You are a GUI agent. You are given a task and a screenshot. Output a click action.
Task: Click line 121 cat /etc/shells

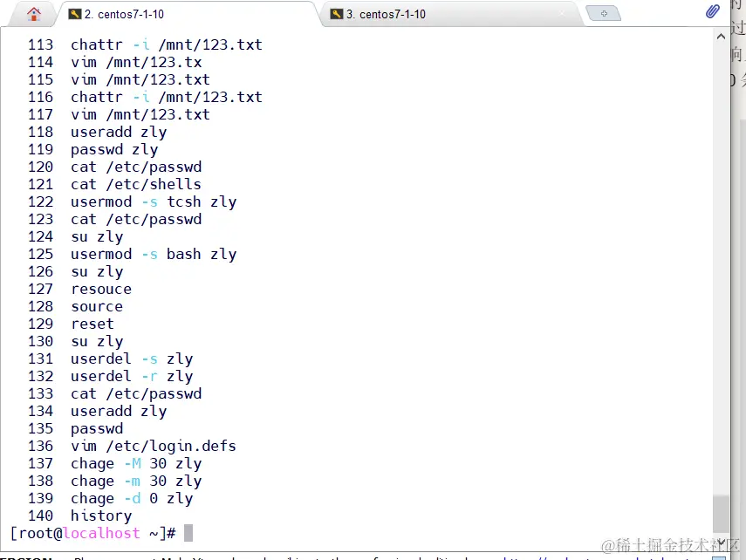(114, 184)
